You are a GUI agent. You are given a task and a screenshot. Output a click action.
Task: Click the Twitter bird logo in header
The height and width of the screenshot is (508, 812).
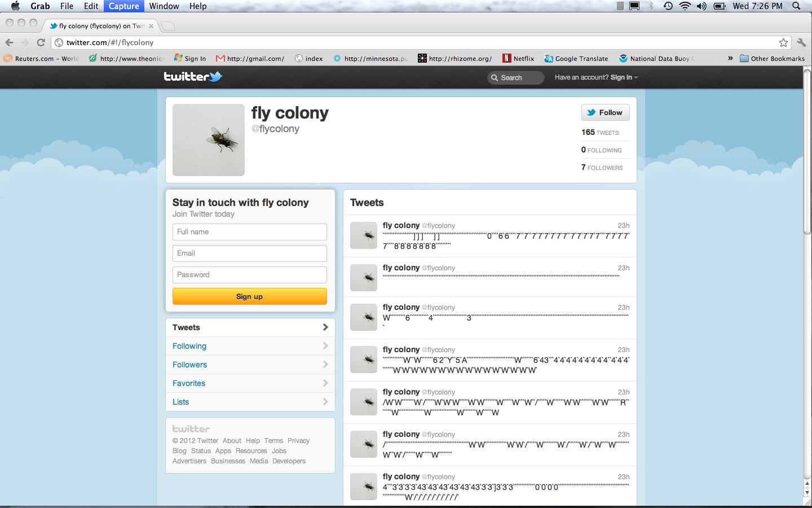pyautogui.click(x=193, y=77)
